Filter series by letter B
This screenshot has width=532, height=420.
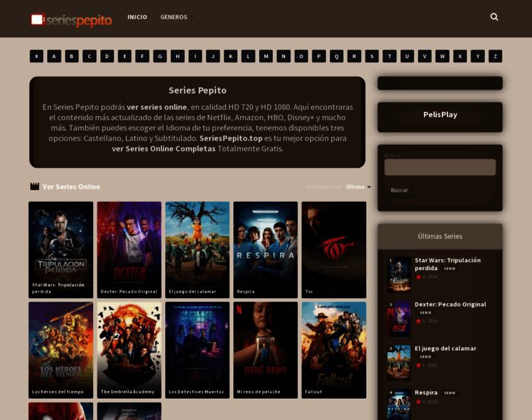(x=71, y=56)
